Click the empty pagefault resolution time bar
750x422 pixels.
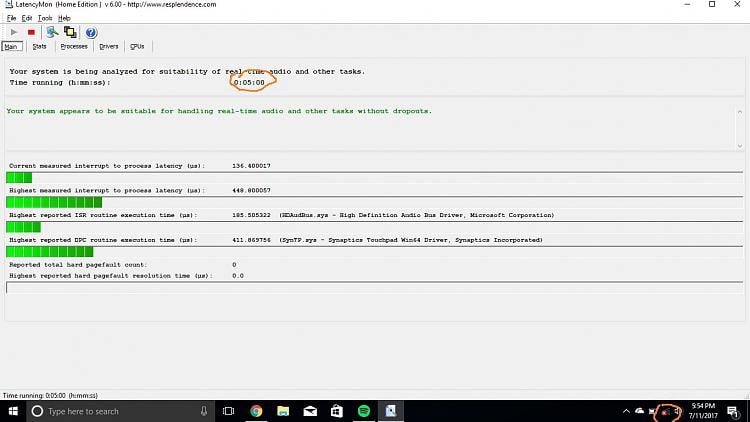point(375,287)
